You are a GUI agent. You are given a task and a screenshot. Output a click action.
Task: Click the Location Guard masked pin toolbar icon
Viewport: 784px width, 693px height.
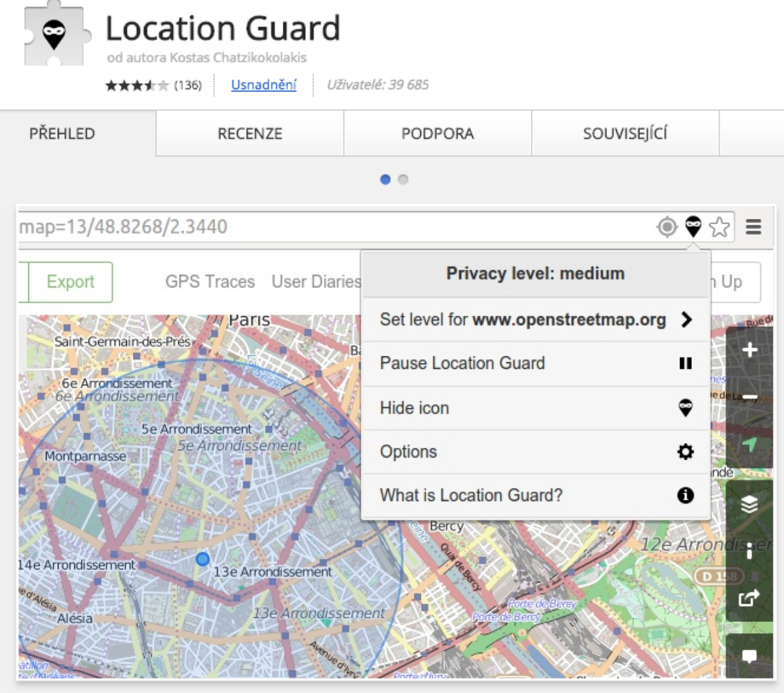coord(693,226)
